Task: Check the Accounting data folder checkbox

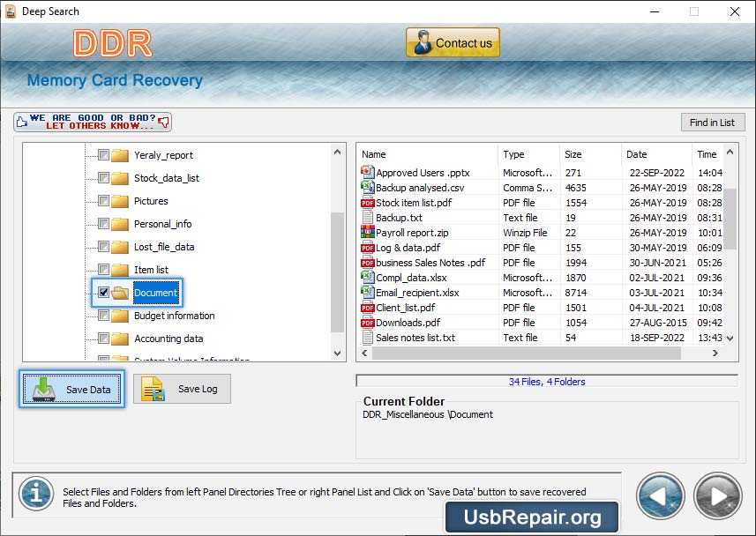Action: coord(103,338)
